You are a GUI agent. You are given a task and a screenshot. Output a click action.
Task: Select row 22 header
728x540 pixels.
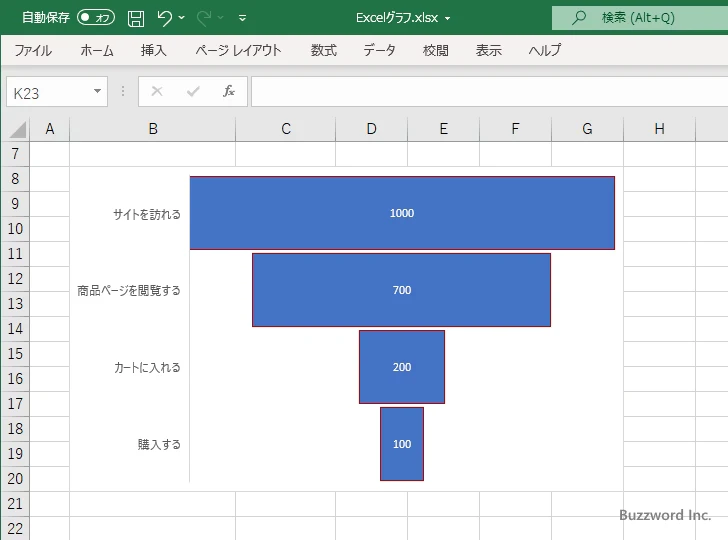point(15,528)
